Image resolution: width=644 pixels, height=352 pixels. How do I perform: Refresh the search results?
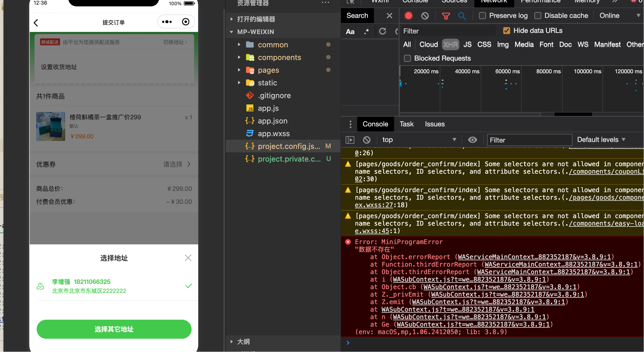(x=383, y=31)
